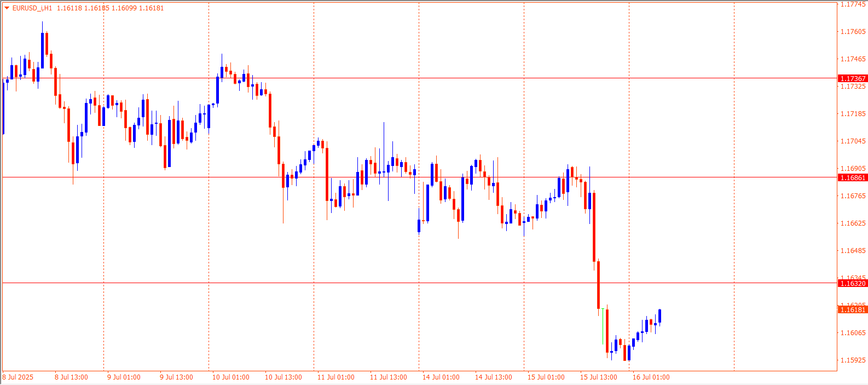Click the red 1.16861 price tag
868x385 pixels.
click(x=853, y=177)
